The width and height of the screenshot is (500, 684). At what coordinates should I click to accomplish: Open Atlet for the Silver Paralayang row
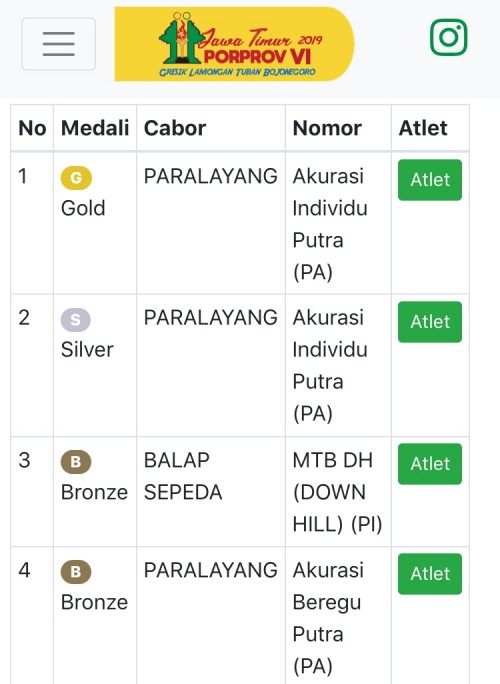click(430, 322)
